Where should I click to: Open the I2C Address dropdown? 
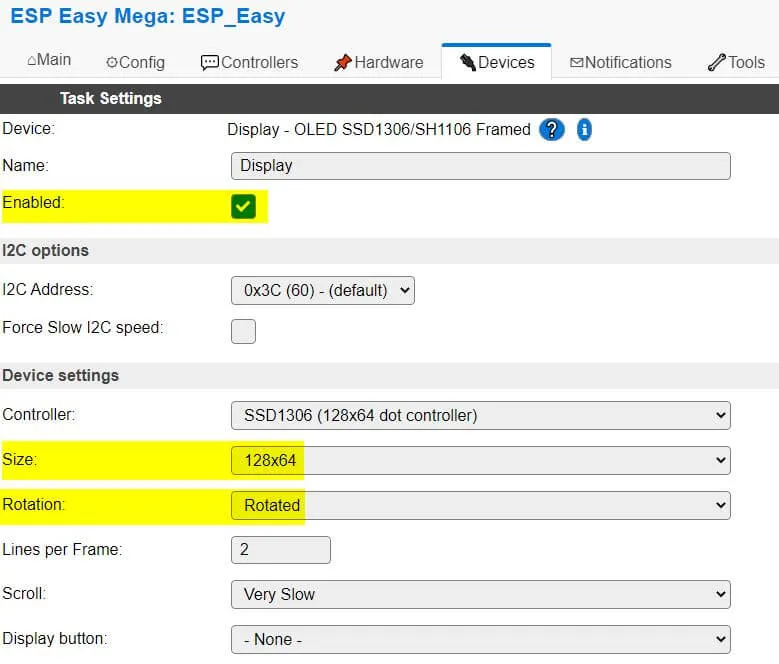323,291
